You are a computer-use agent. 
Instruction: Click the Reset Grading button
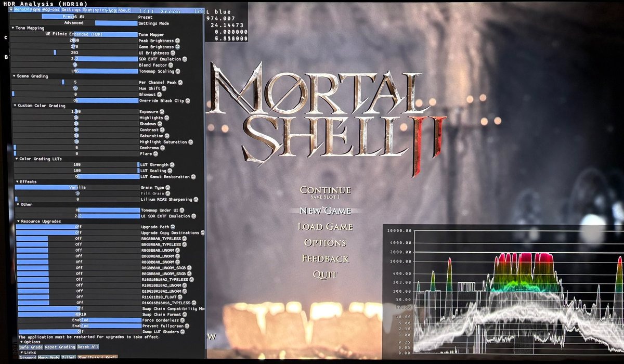[x=60, y=347]
